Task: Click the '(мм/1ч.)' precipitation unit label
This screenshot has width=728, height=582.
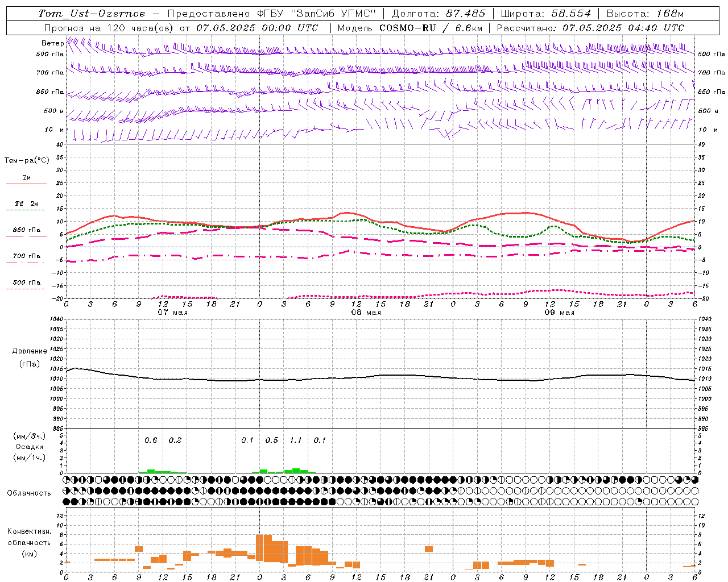Action: (30, 458)
